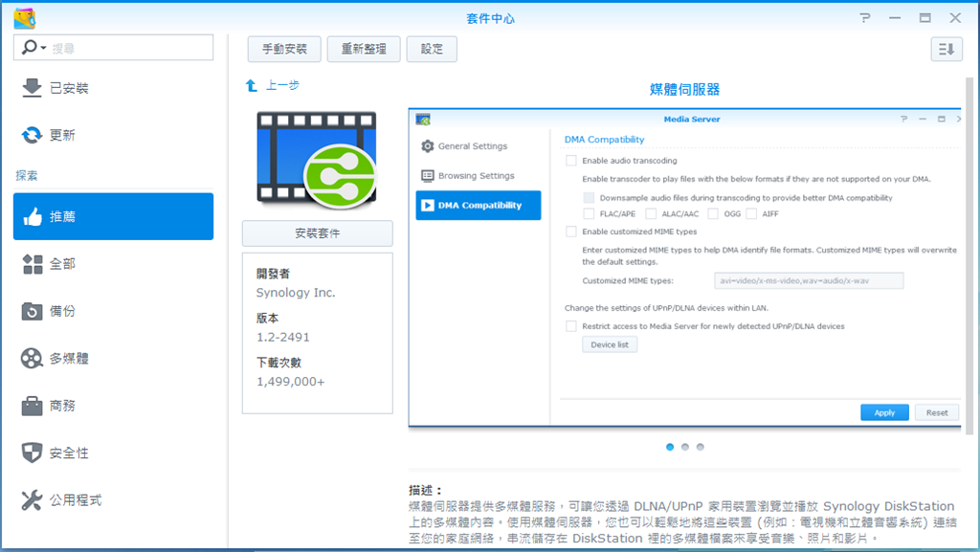This screenshot has height=552, width=980.
Task: Click the 安全性 shield icon
Action: pyautogui.click(x=32, y=453)
